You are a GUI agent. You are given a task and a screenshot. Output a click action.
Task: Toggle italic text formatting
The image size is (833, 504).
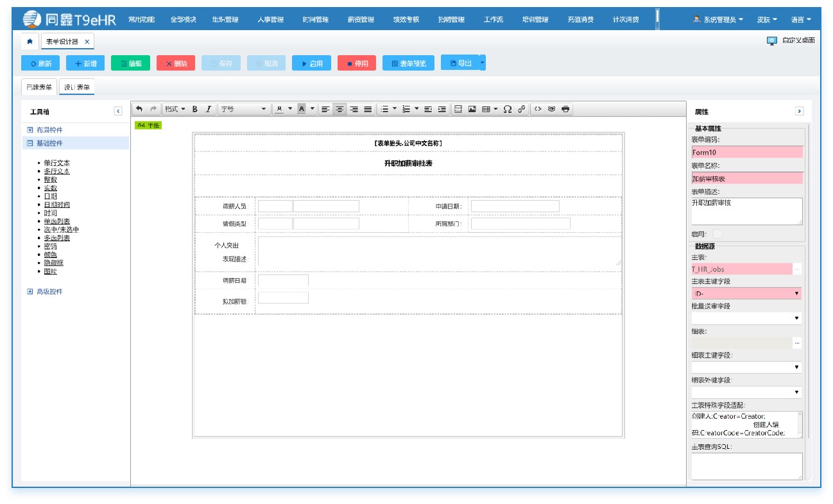(x=208, y=109)
